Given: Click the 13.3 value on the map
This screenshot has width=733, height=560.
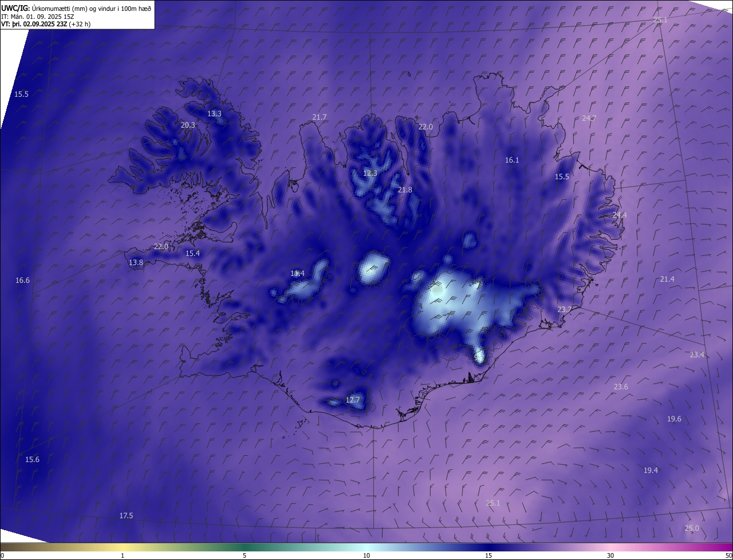Looking at the screenshot, I should (x=214, y=114).
